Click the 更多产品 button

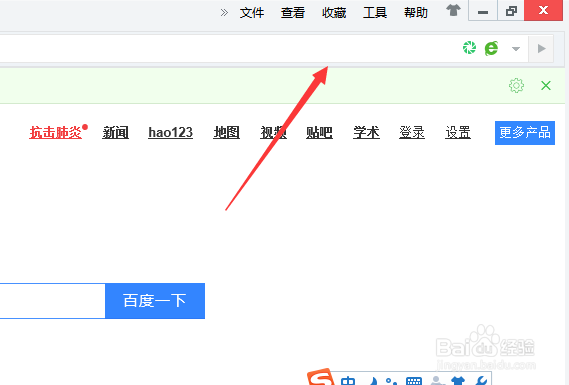point(525,133)
